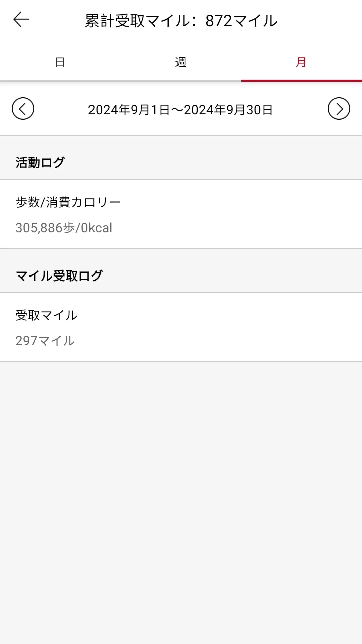
Task: Tap the empty area below the mile log
Action: 181,503
